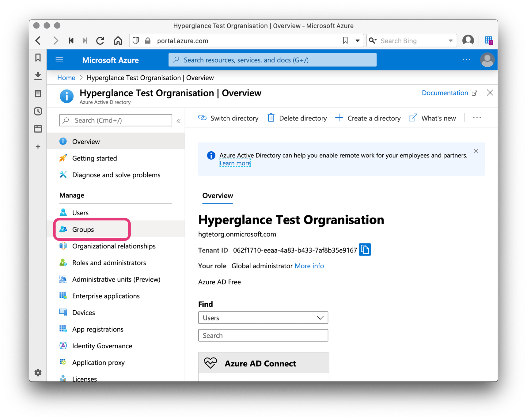
Task: Open Getting started menu item
Action: click(116, 158)
